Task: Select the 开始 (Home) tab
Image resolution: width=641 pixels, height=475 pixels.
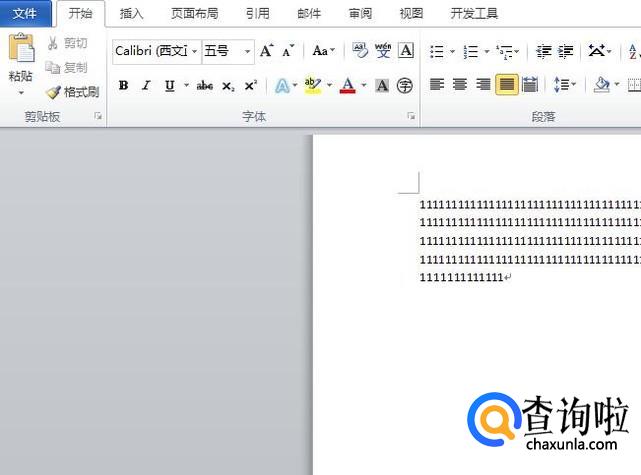Action: (x=80, y=13)
